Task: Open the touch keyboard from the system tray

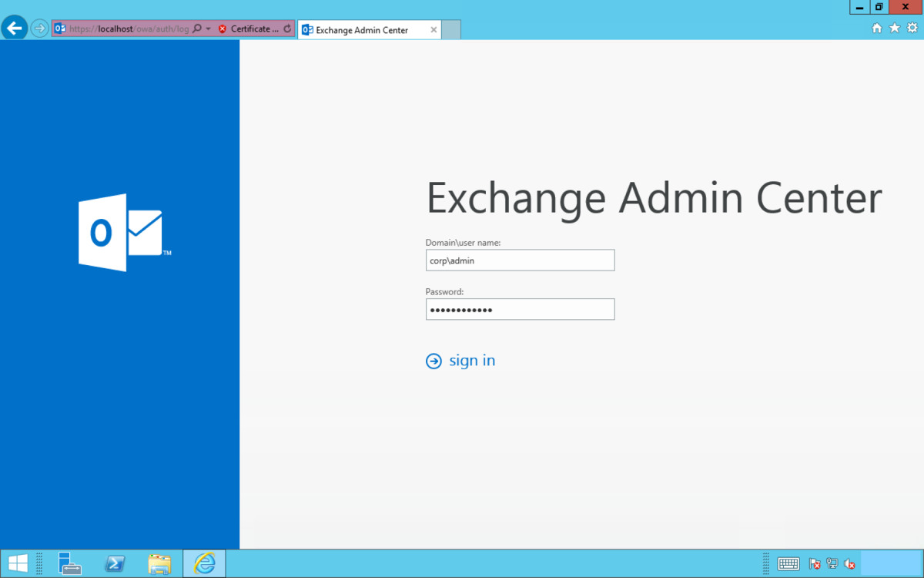Action: point(788,563)
